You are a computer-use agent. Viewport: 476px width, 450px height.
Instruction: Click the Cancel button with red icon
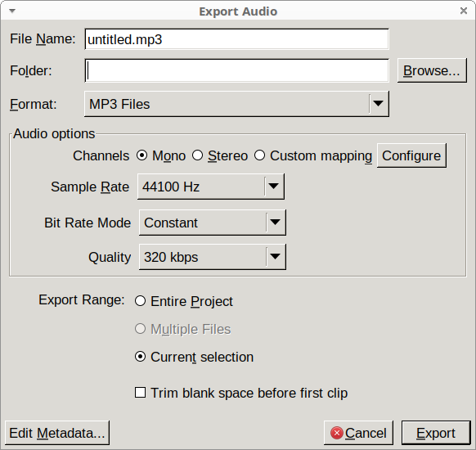click(358, 433)
